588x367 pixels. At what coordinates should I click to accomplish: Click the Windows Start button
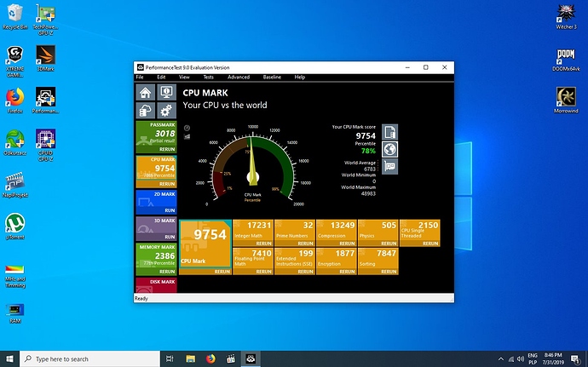[9, 358]
